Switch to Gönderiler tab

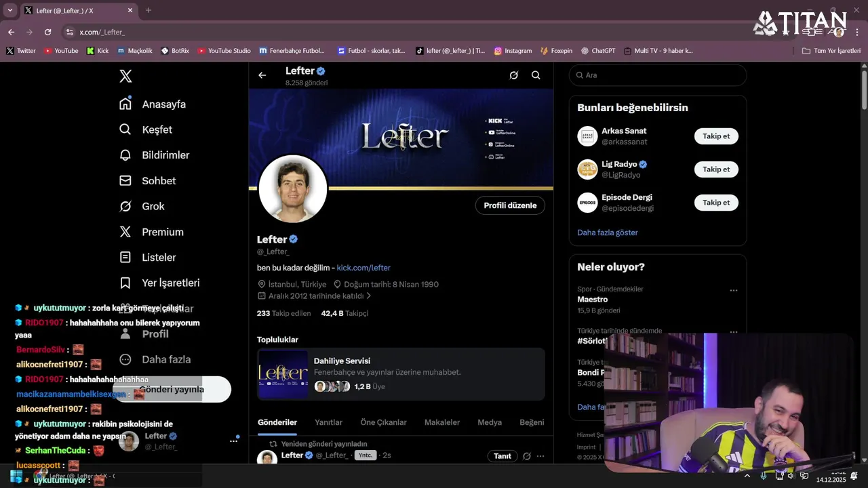277,422
